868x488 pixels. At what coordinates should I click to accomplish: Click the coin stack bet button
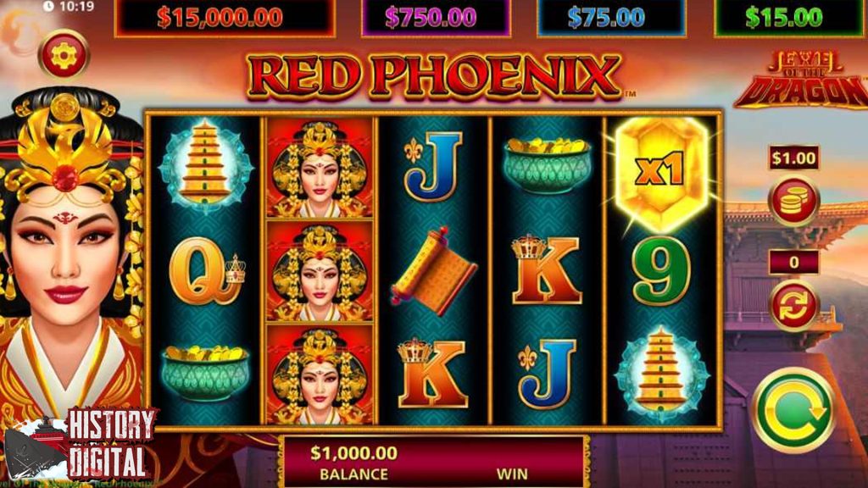793,202
